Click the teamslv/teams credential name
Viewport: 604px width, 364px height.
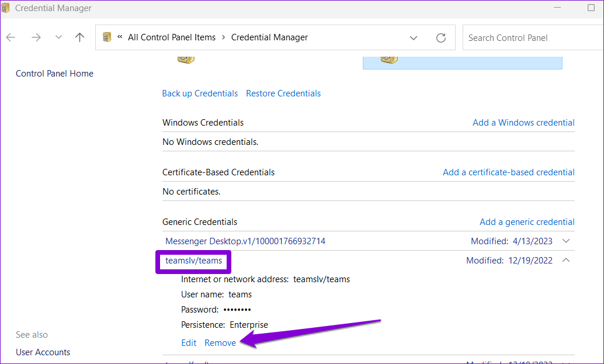point(194,261)
